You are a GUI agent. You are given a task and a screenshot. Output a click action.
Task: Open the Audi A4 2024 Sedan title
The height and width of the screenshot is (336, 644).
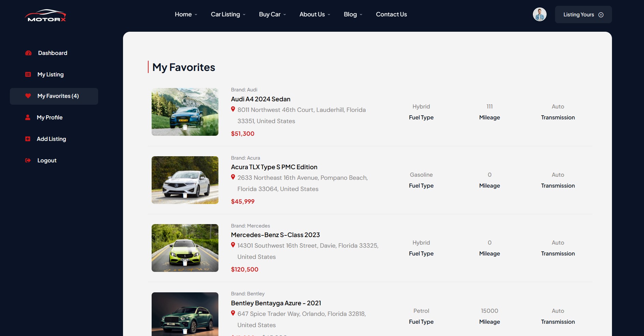pos(261,99)
